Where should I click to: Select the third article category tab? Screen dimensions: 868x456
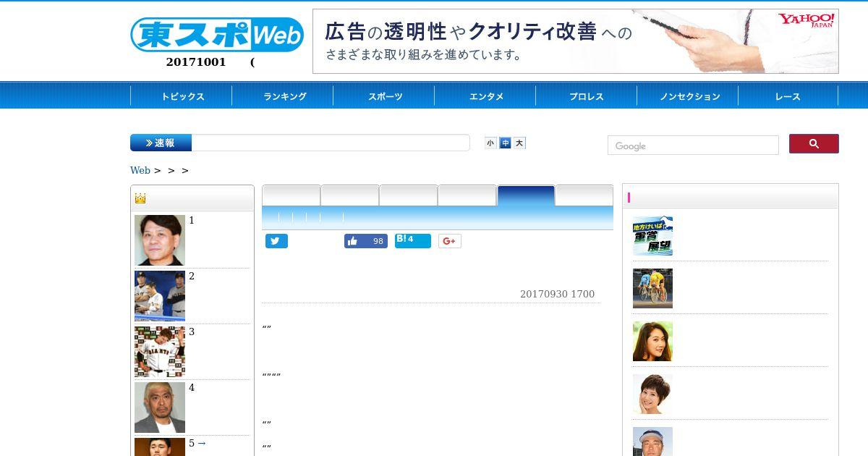tap(409, 196)
